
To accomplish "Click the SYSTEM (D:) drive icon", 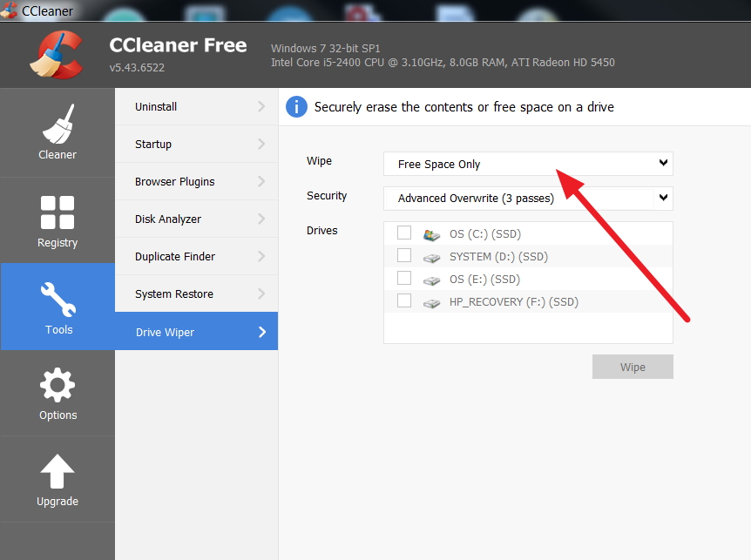I will pos(431,258).
